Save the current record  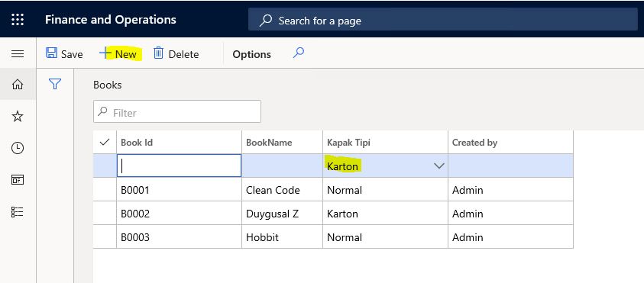[x=64, y=53]
